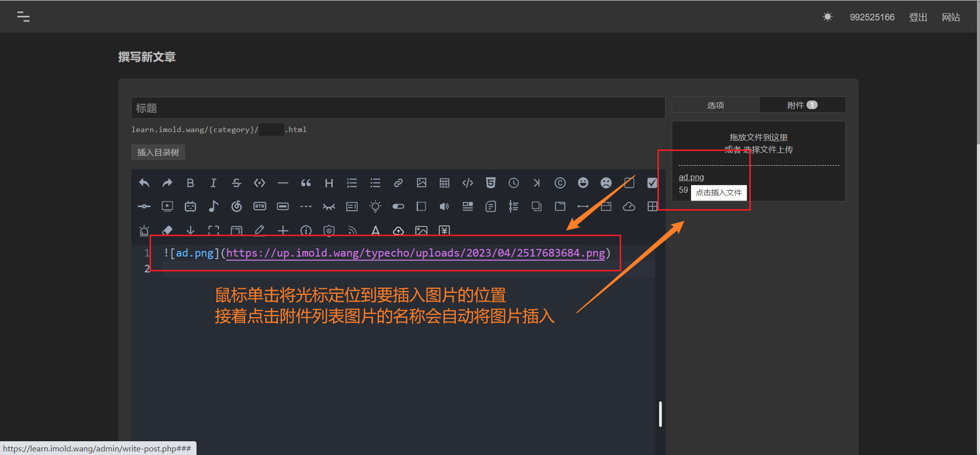This screenshot has height=455, width=980.
Task: Click the undo arrow in editor toolbar
Action: (x=144, y=183)
